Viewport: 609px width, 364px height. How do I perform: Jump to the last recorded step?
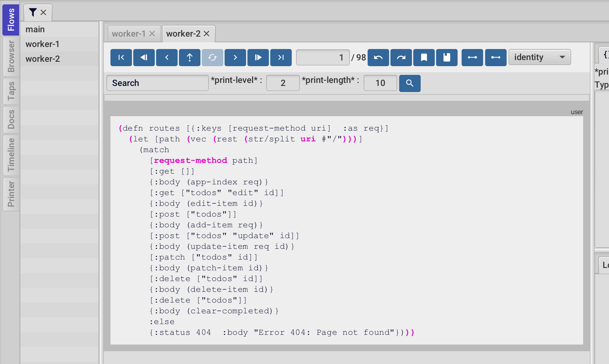click(x=281, y=57)
